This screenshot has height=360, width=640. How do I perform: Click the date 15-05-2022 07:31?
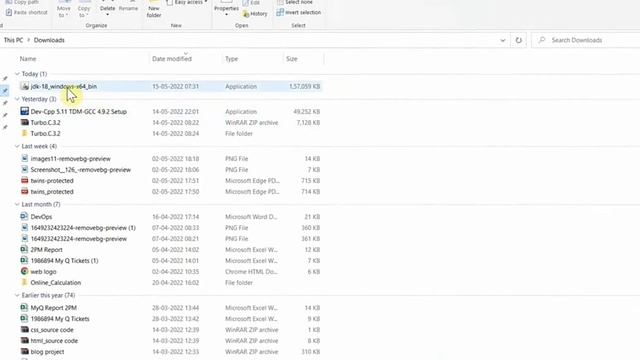[x=176, y=86]
